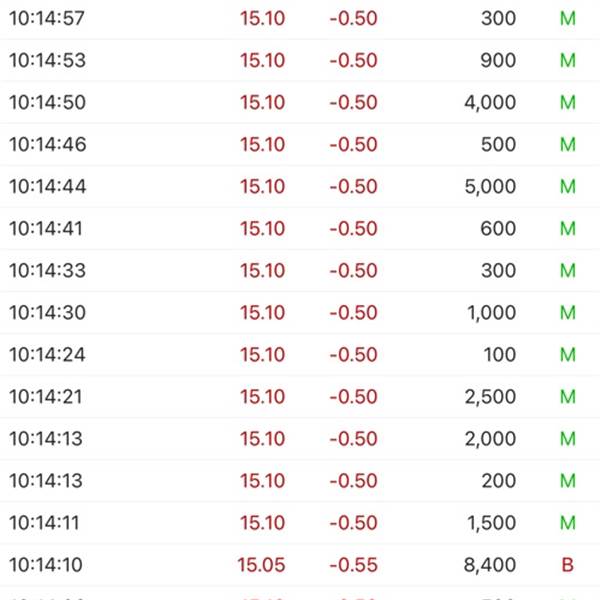Tap the 10:14:53 trade with 900 volume
Viewport: 600px width, 600px height.
click(x=300, y=60)
